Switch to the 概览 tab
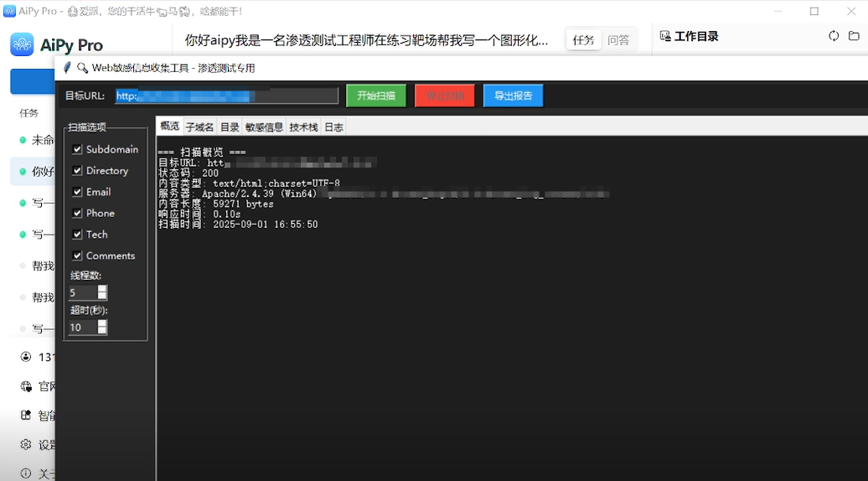 169,127
